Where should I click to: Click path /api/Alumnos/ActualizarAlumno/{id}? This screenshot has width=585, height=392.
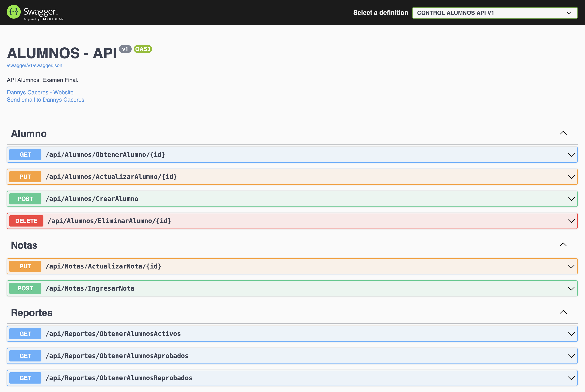coord(111,177)
